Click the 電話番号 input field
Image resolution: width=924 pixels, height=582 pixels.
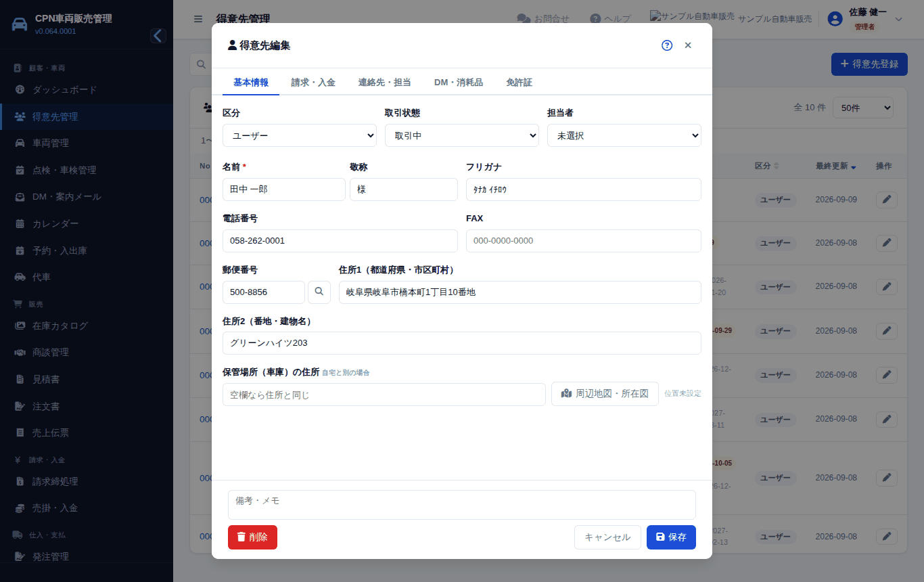340,241
